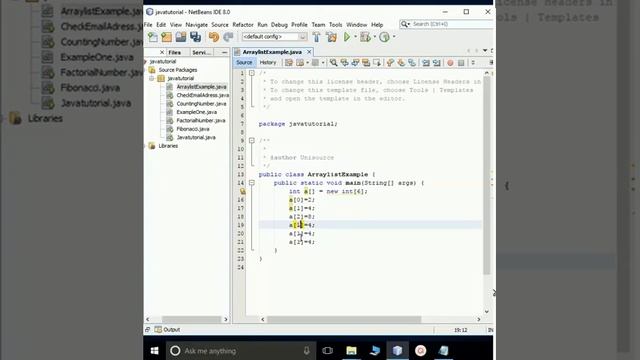Viewport: 640px width, 360px height.
Task: Click the Find Selection magnifier icon
Action: 333,62
